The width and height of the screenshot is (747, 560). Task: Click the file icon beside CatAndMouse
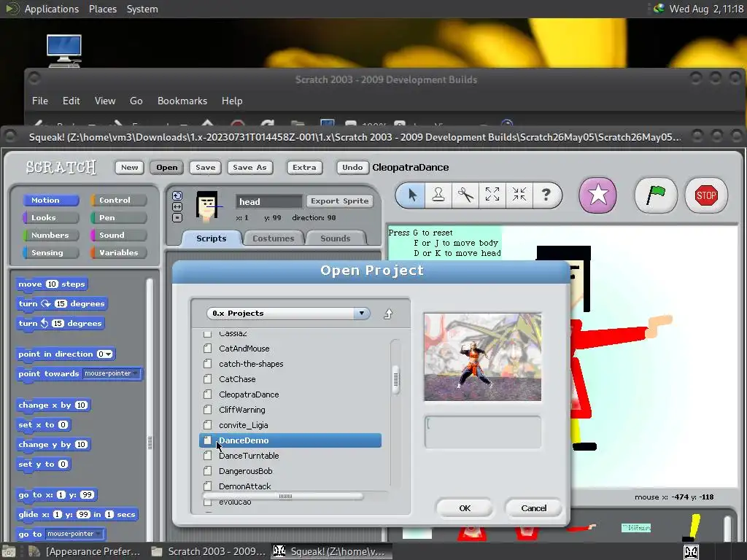click(x=207, y=349)
